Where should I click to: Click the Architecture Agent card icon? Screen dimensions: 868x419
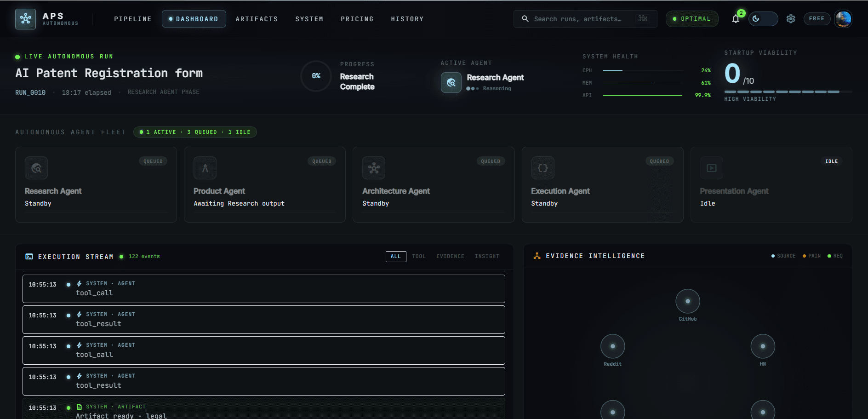pyautogui.click(x=374, y=168)
